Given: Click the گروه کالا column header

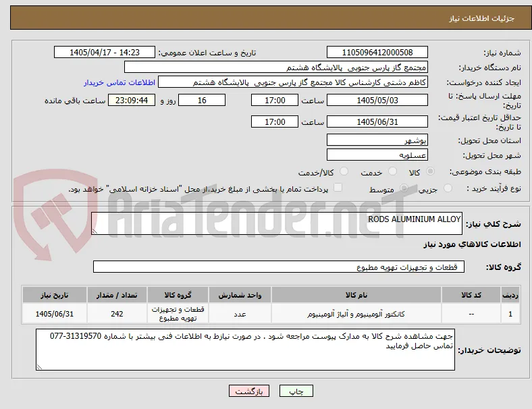Looking at the screenshot, I should coord(178,295).
